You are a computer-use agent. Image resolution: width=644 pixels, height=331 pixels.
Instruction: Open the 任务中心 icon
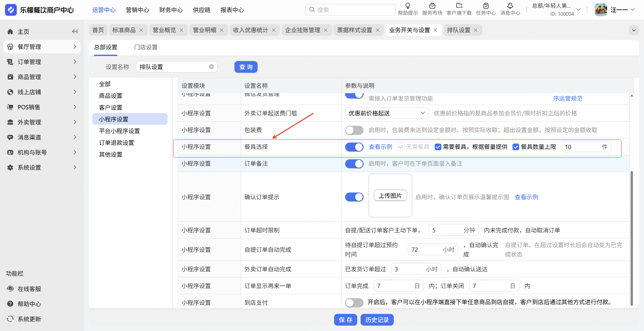[x=486, y=6]
